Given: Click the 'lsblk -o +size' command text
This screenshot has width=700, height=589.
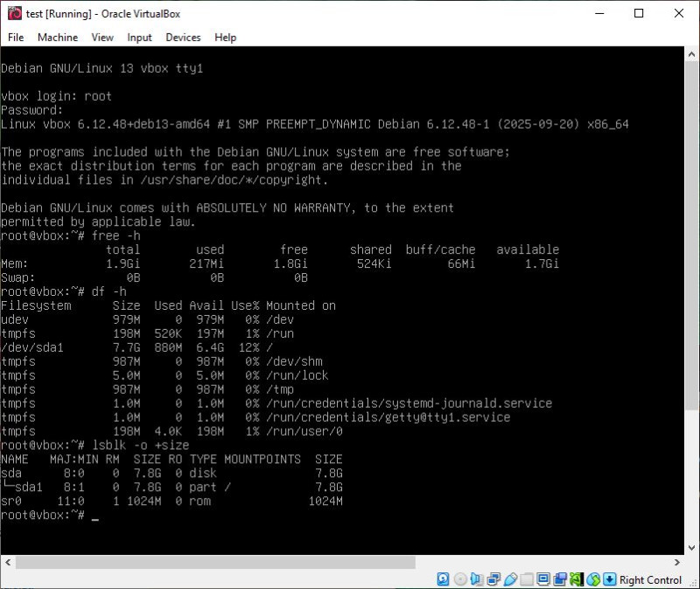Looking at the screenshot, I should tap(140, 445).
